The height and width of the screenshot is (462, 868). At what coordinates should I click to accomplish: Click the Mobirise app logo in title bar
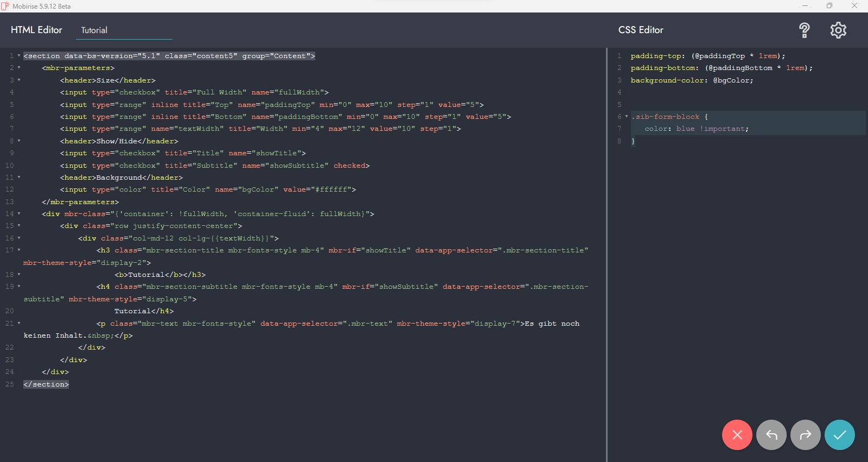click(x=5, y=6)
